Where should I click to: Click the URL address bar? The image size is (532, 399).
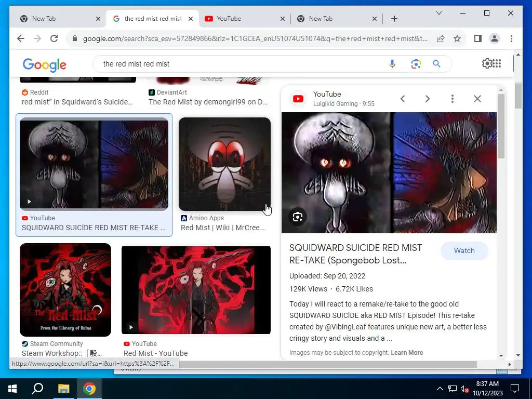coord(255,38)
